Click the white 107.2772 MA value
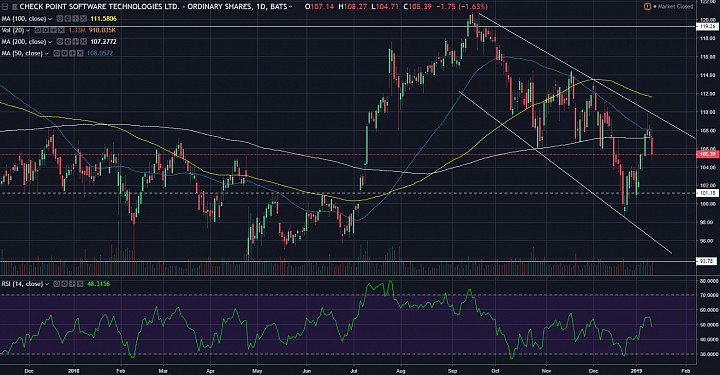Viewport: 720px width, 375px height. pyautogui.click(x=104, y=42)
